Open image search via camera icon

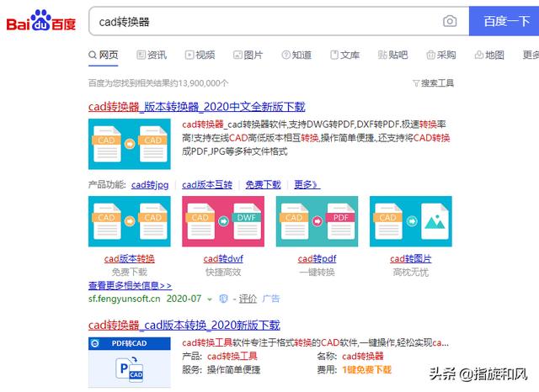450,21
